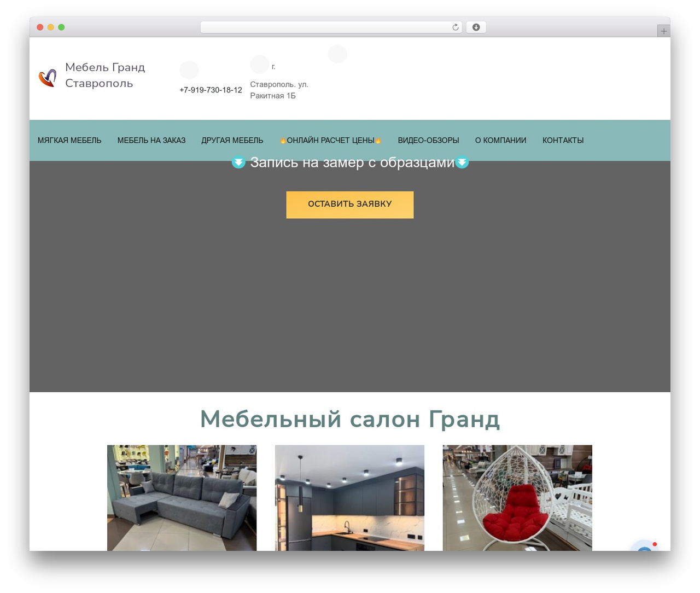700x593 pixels.
Task: Click the round location icon beside г.
Action: pyautogui.click(x=260, y=65)
